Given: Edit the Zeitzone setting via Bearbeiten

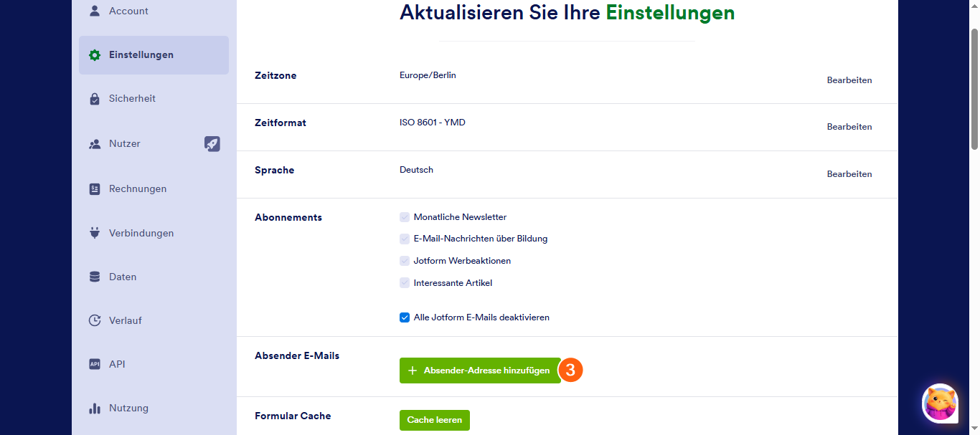Looking at the screenshot, I should pos(849,80).
